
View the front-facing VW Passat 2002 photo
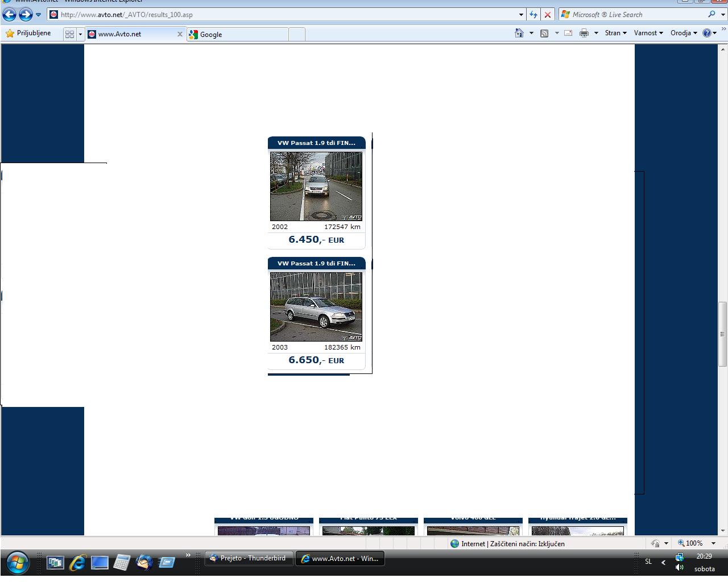pyautogui.click(x=316, y=186)
